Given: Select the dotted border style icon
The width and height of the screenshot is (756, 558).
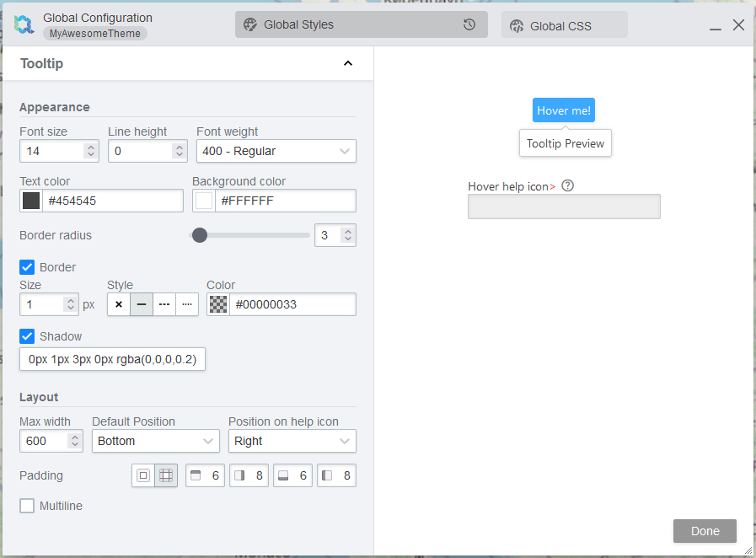Looking at the screenshot, I should point(187,304).
